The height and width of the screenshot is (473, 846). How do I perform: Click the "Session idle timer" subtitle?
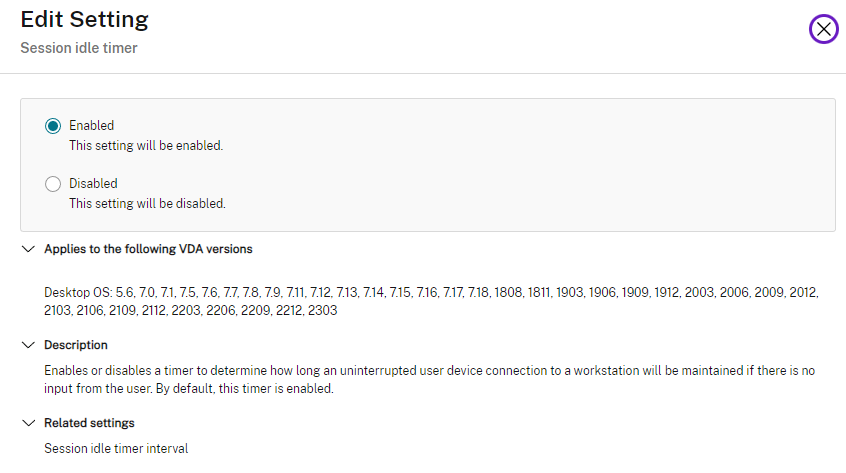point(78,48)
